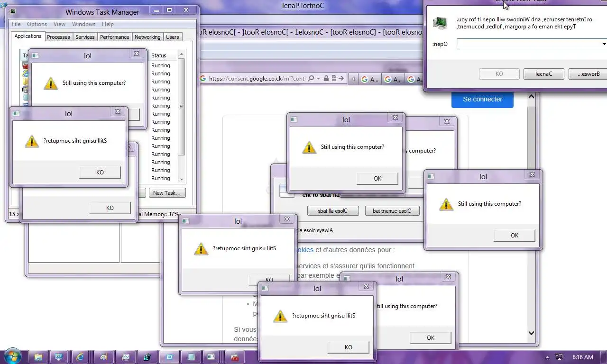607x364 pixels.
Task: Switch to Resource Monitor taskbar icon
Action: [x=125, y=357]
